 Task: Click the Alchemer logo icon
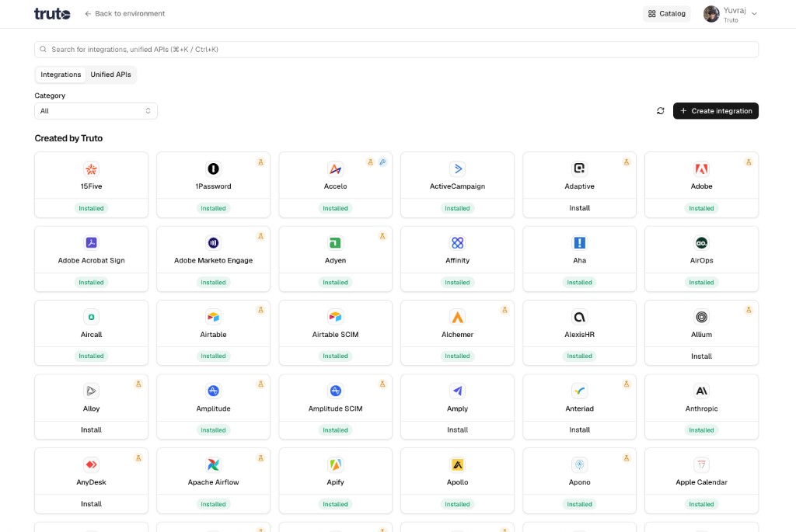pos(457,317)
